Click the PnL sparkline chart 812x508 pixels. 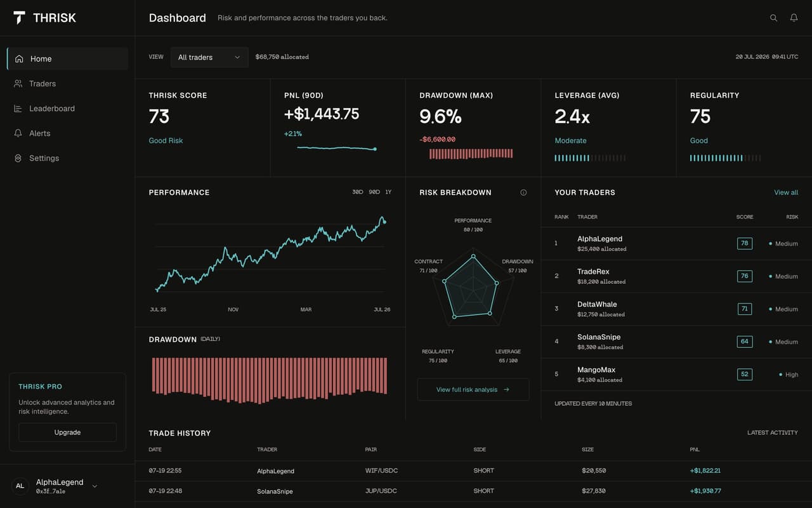point(337,149)
